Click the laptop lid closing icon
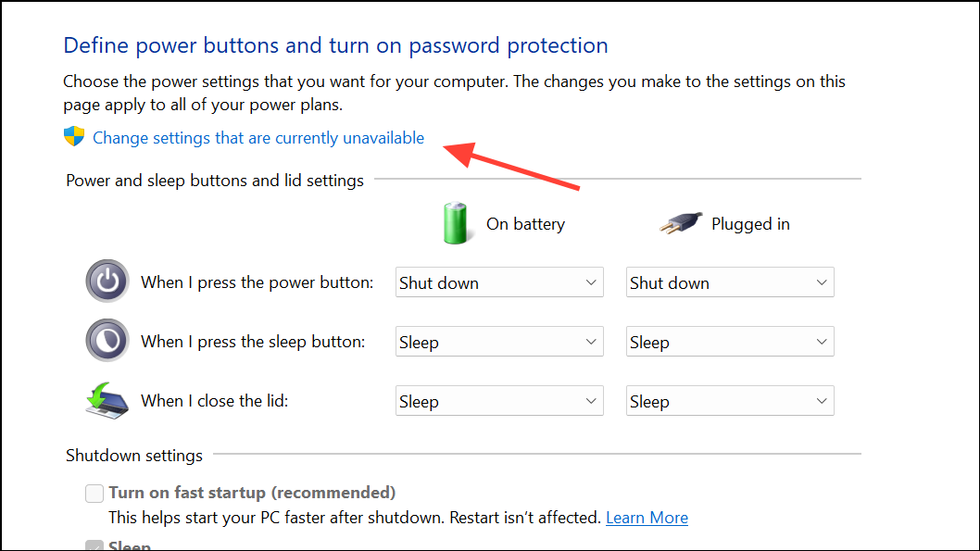The width and height of the screenshot is (980, 551). (x=107, y=399)
